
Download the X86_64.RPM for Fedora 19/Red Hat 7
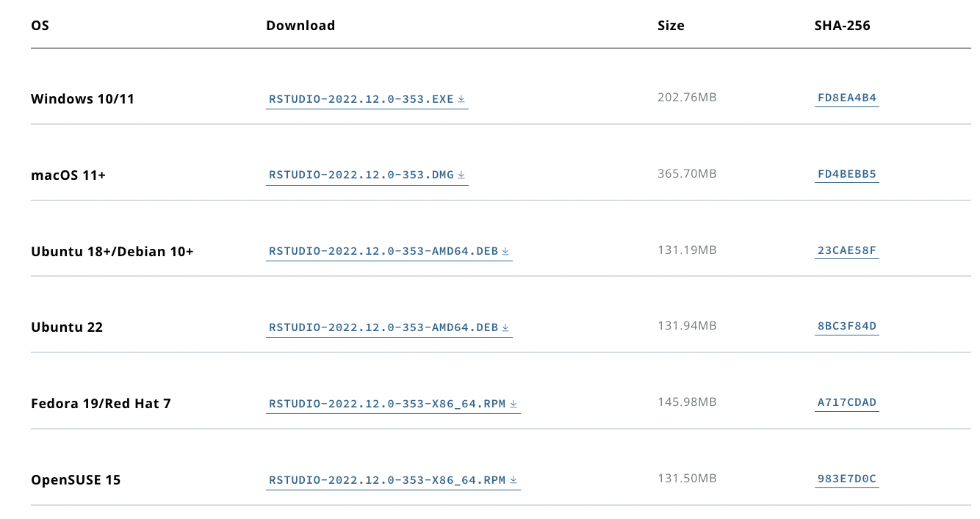[387, 404]
